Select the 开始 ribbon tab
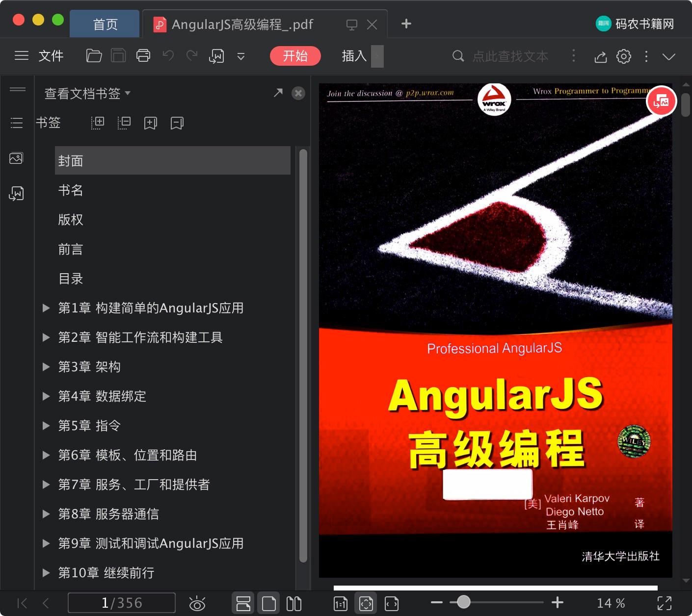This screenshot has width=692, height=616. click(295, 56)
